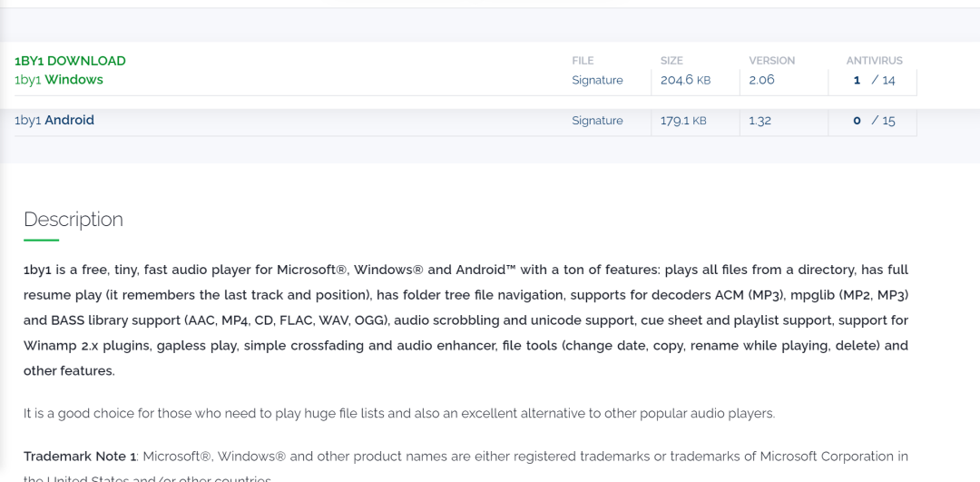The height and width of the screenshot is (482, 980).
Task: Click the VERSION column header
Action: 771,61
